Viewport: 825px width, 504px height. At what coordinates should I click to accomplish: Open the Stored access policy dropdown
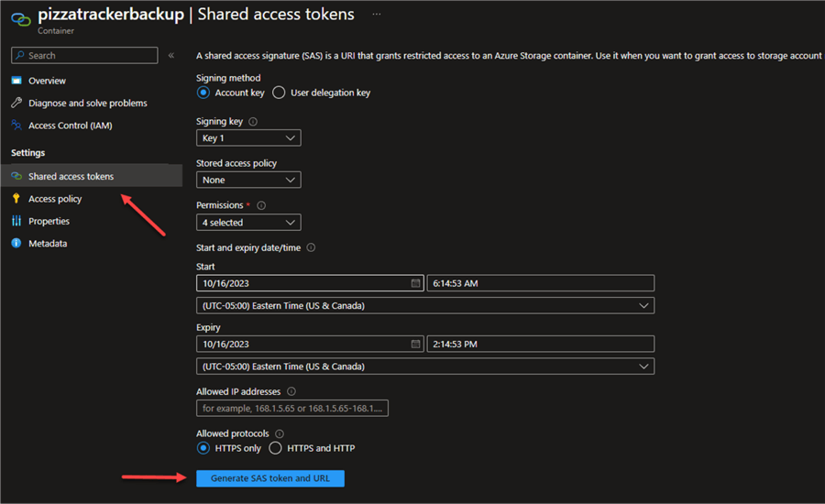tap(248, 181)
